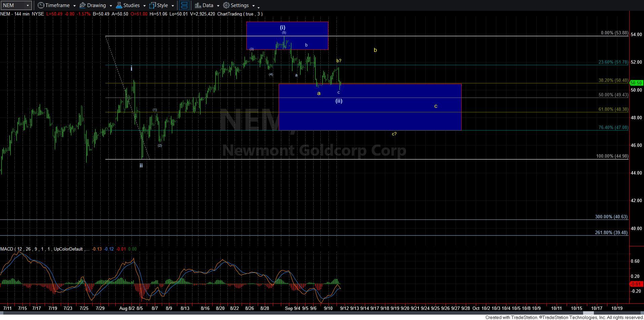Image resolution: width=644 pixels, height=320 pixels.
Task: Click the (i) wave label in top box
Action: pyautogui.click(x=283, y=27)
